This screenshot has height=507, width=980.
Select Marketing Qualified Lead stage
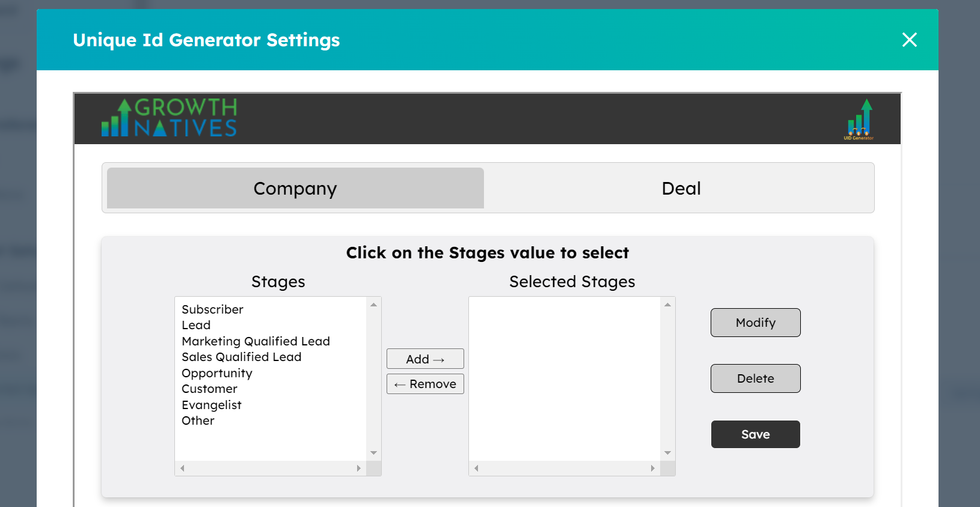[256, 341]
